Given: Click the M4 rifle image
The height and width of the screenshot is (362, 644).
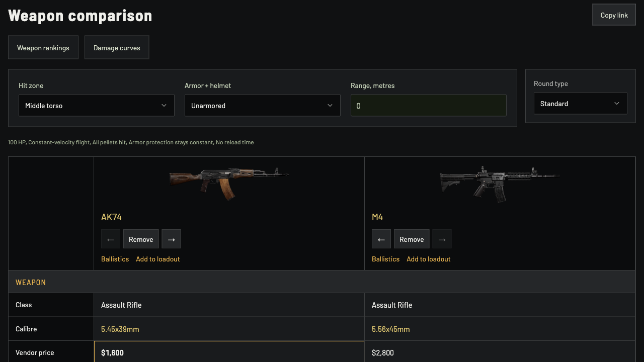Looking at the screenshot, I should pos(500,183).
